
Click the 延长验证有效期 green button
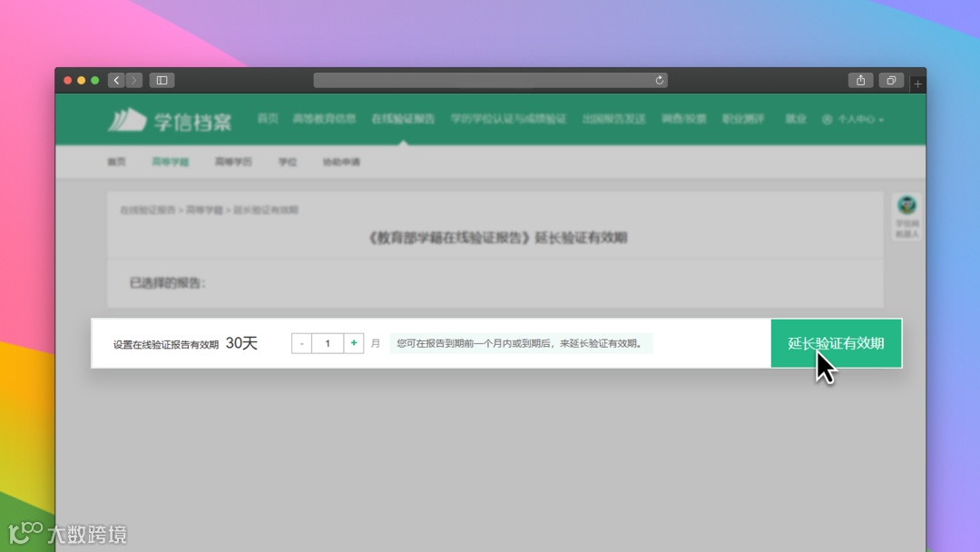837,343
